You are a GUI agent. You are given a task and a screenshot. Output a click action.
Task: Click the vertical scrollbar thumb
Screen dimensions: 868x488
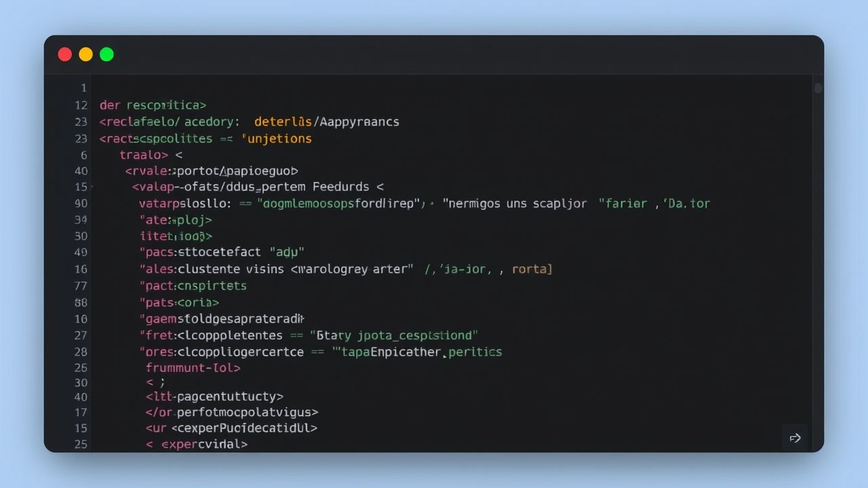click(818, 88)
